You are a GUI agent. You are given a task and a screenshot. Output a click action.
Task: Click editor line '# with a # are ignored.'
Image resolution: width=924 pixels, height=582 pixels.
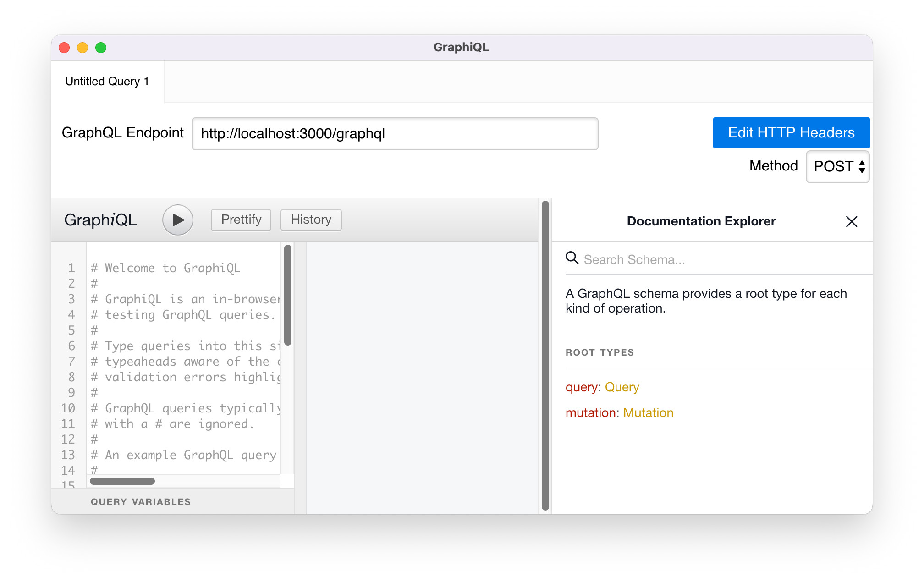[172, 424]
